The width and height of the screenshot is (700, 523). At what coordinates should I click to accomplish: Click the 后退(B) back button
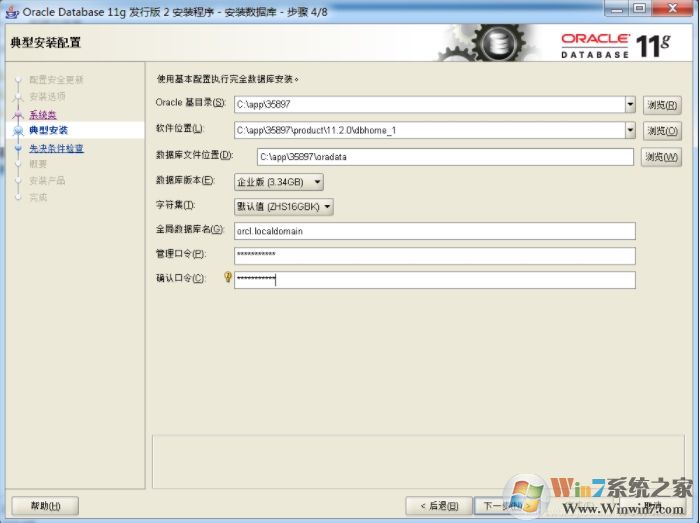[439, 506]
